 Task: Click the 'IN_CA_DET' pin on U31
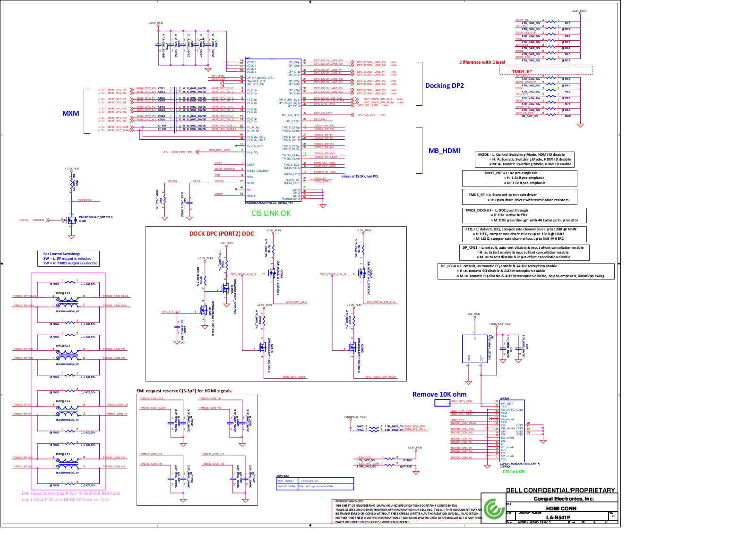point(255,146)
